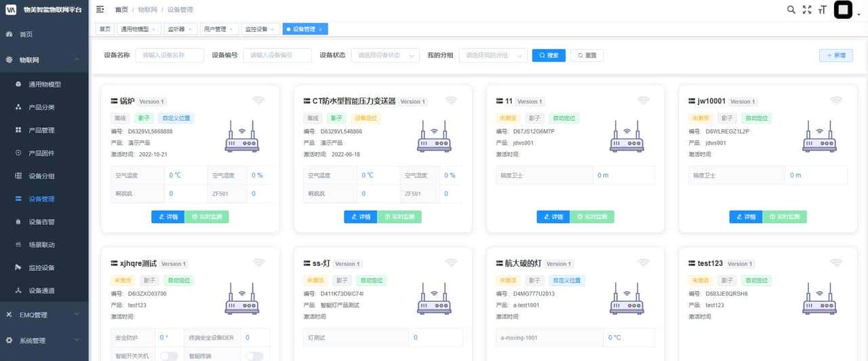Click 首页 in the breadcrumb
Image resolution: width=868 pixels, height=361 pixels.
click(121, 9)
